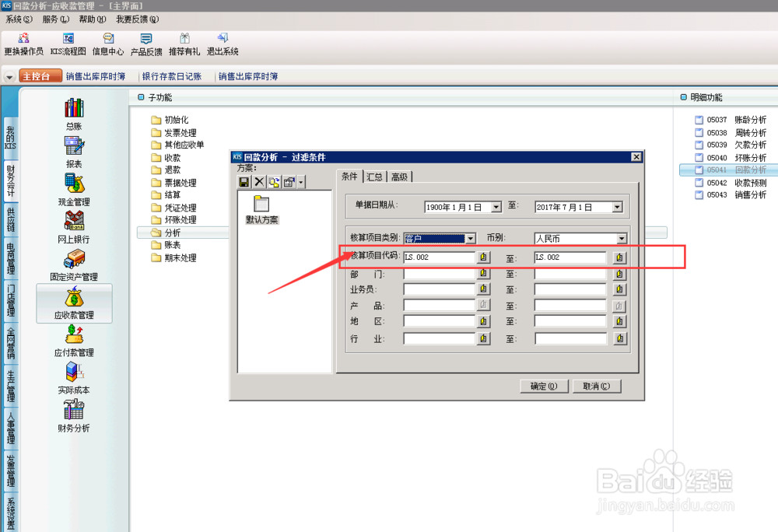Open the 应付款管理 payables module
This screenshot has width=778, height=532.
click(x=74, y=341)
